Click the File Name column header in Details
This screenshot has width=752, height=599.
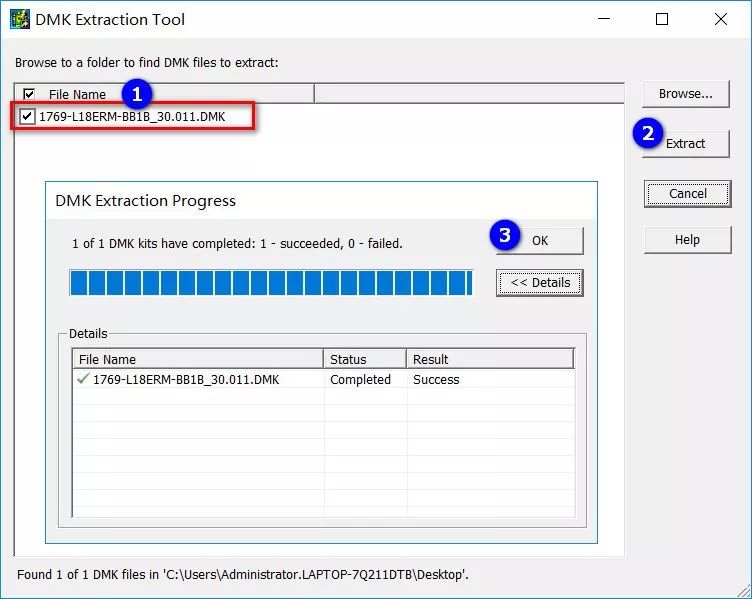[x=198, y=359]
